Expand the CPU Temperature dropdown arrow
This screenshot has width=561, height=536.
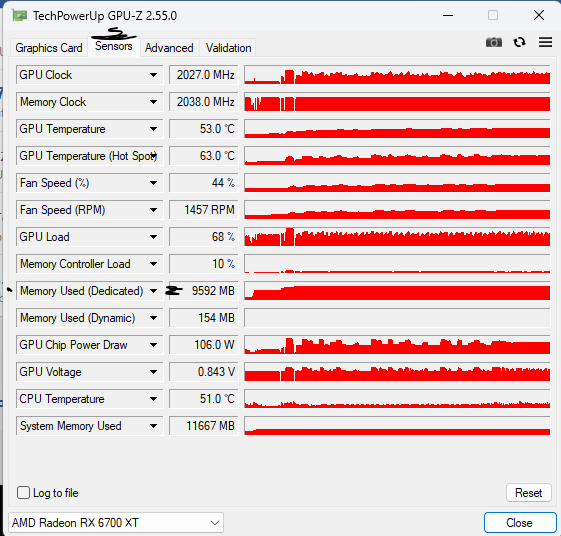[x=153, y=399]
